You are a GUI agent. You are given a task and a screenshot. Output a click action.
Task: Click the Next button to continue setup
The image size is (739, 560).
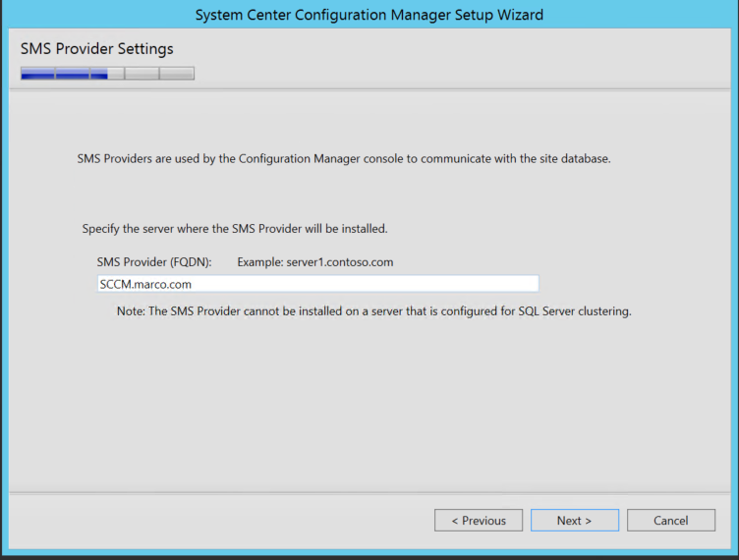pos(575,521)
